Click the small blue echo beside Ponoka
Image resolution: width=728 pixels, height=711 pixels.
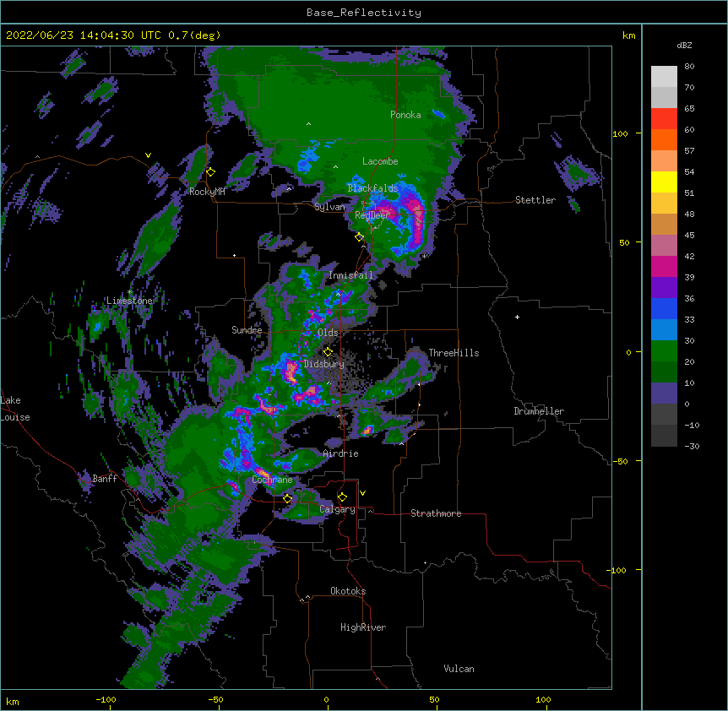click(439, 113)
